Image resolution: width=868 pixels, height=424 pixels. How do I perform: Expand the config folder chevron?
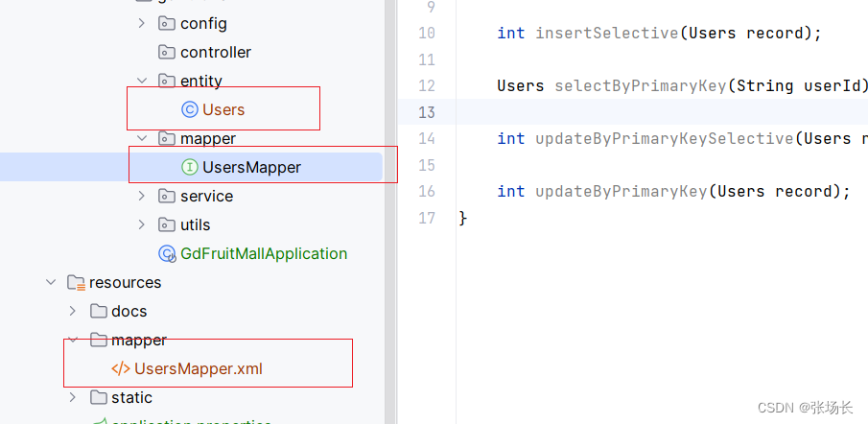(141, 23)
